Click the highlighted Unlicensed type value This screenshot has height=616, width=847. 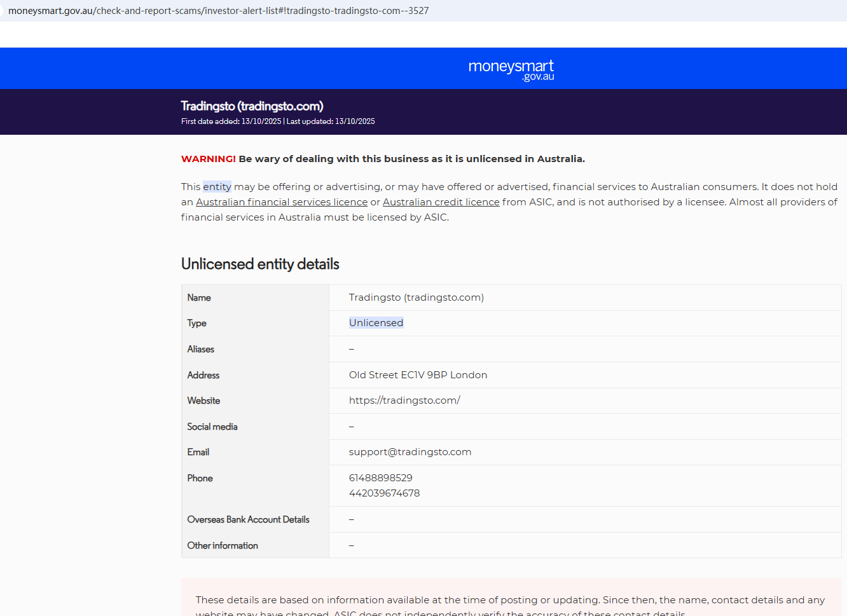click(376, 323)
